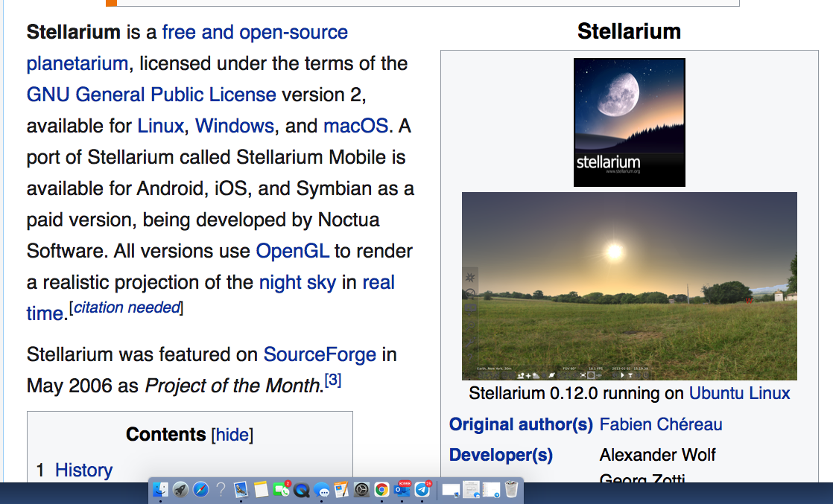Image resolution: width=833 pixels, height=504 pixels.
Task: Open the Ubuntu Linux link in caption
Action: 740,393
